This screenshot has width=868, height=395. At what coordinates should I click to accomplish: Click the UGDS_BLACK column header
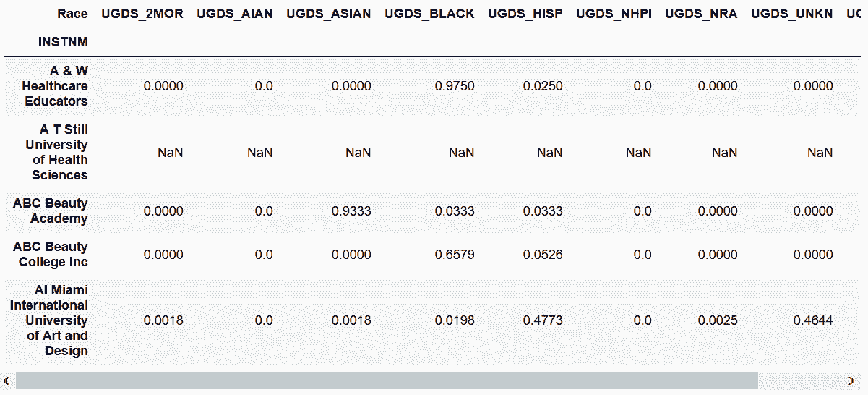[x=429, y=14]
